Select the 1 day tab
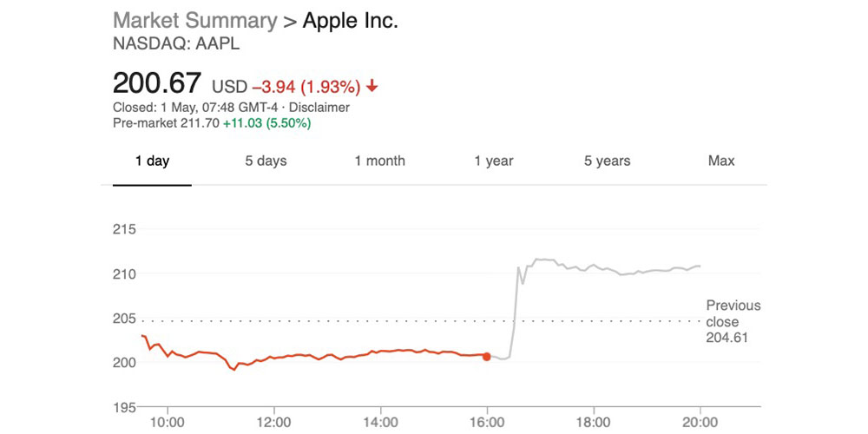 [x=152, y=161]
